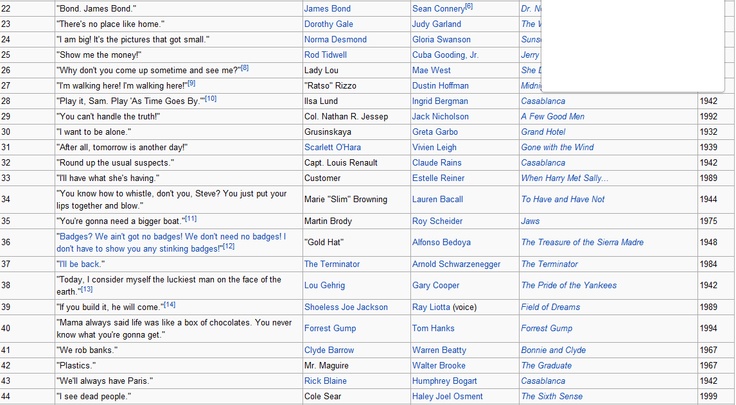Follow the Alfonso Bedoya link

(x=441, y=243)
